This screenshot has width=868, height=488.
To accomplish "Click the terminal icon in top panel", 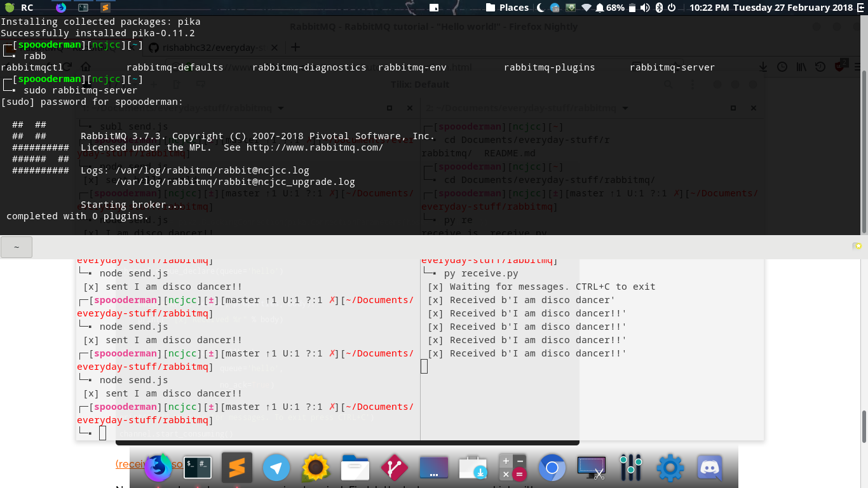I will pos(83,8).
